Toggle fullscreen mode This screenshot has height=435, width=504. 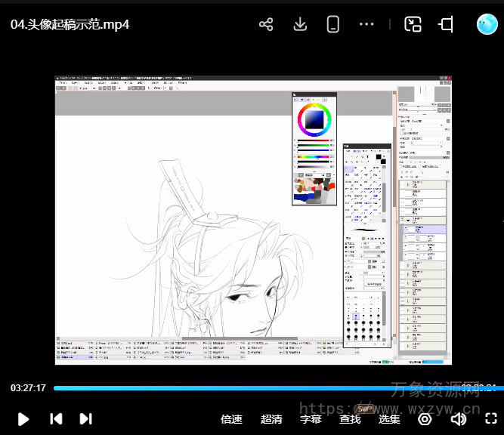(490, 418)
